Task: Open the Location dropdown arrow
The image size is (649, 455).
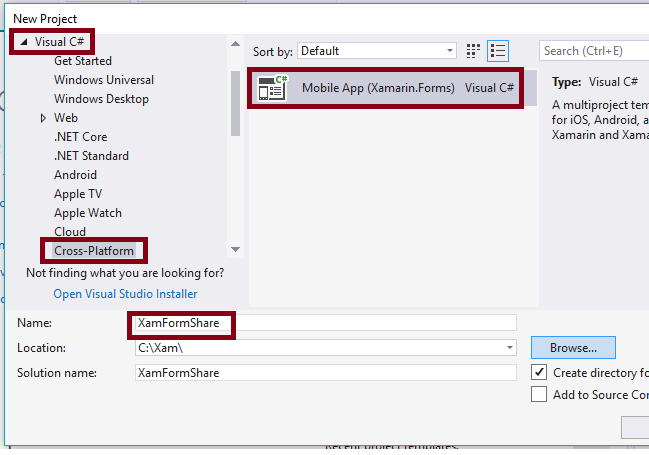Action: [510, 348]
